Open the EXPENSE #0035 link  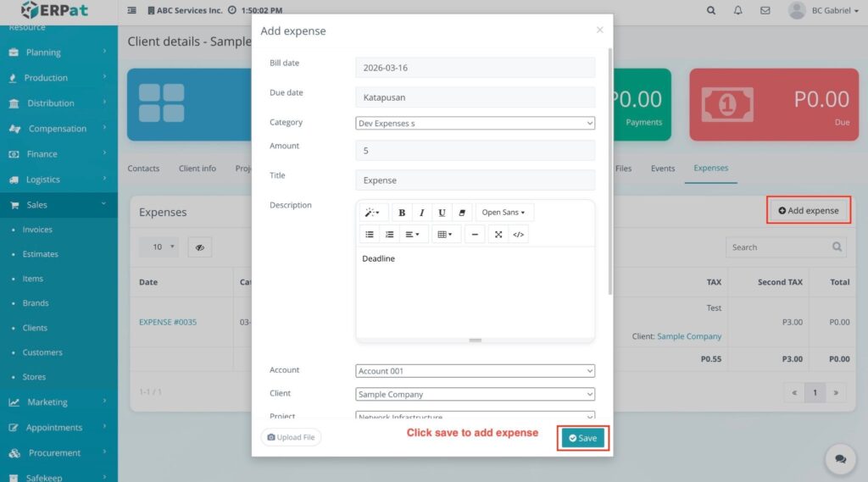click(168, 322)
